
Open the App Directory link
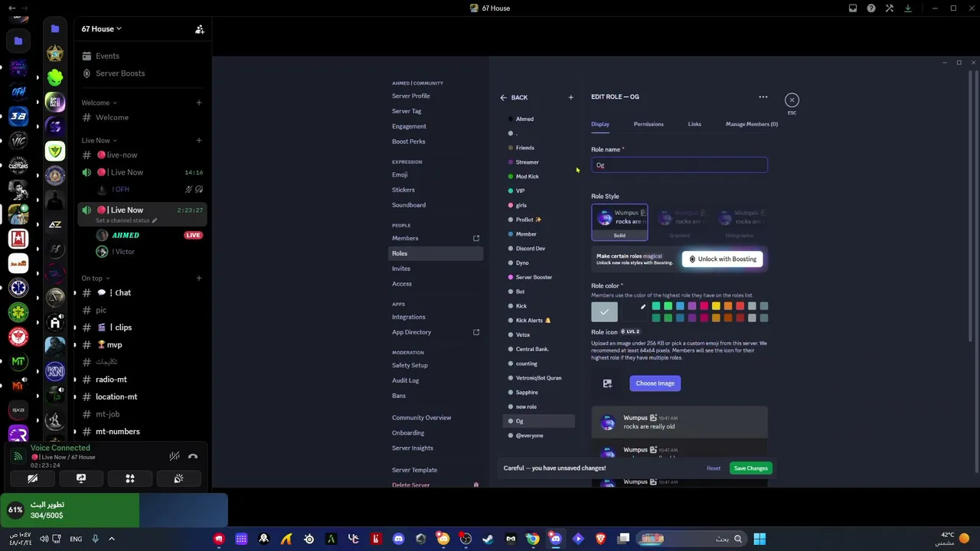tap(436, 332)
